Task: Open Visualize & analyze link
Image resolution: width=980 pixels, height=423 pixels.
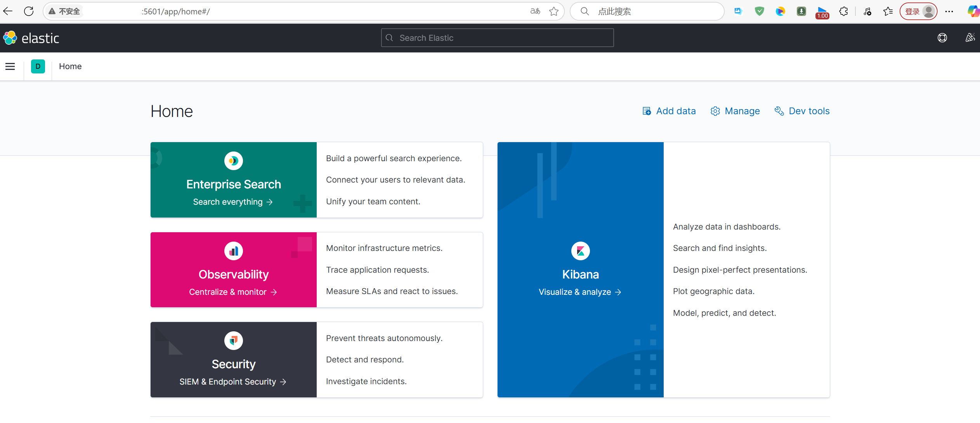Action: coord(580,292)
